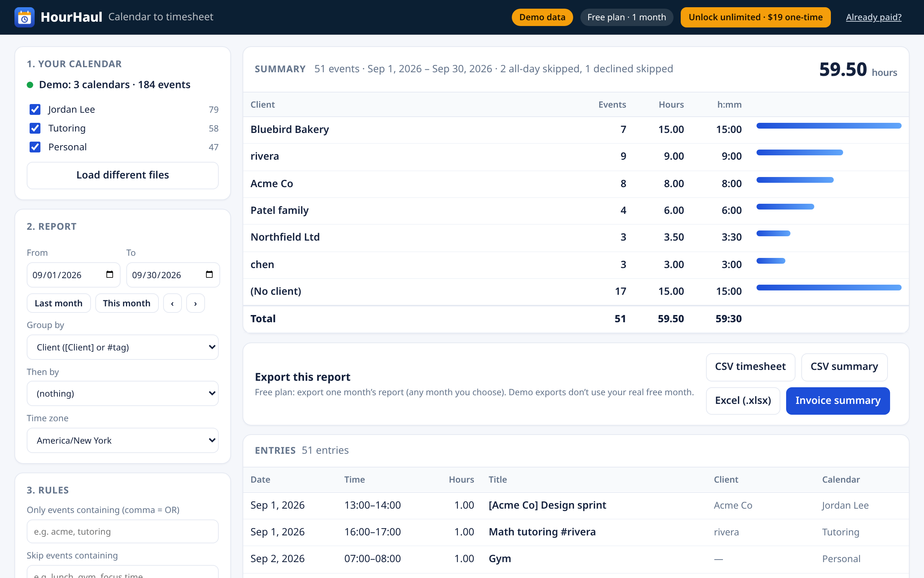924x578 pixels.
Task: Click the Demo data badge
Action: point(542,17)
